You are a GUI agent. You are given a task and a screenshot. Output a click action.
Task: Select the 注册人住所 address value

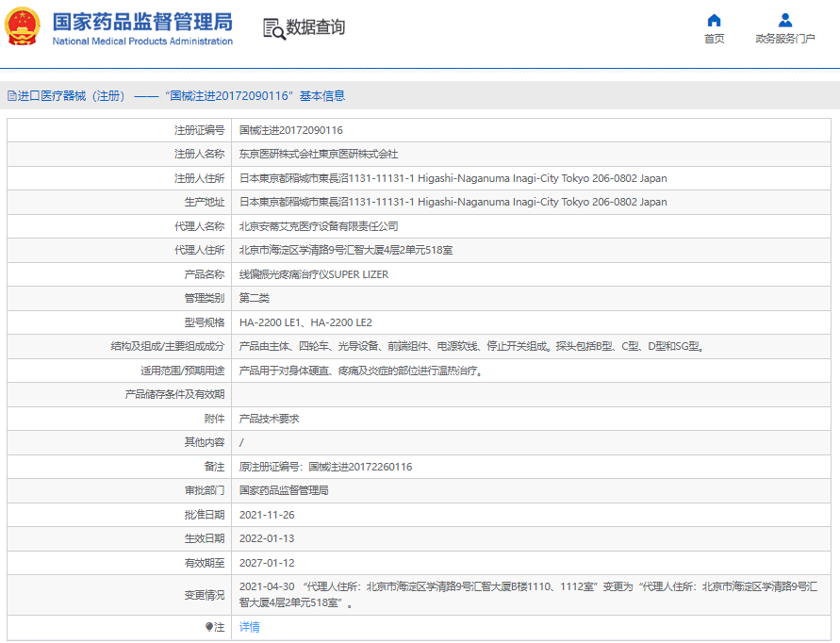pos(453,178)
